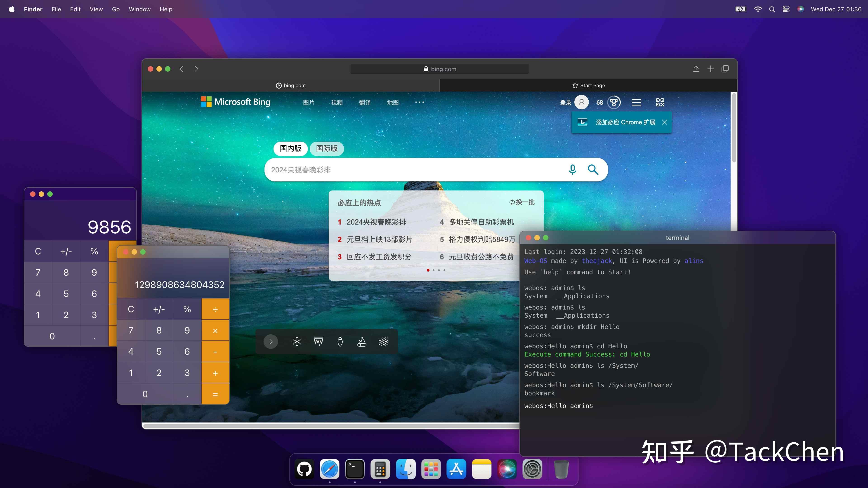The width and height of the screenshot is (868, 488).
Task: Switch to the Start Page tab
Action: coord(588,85)
